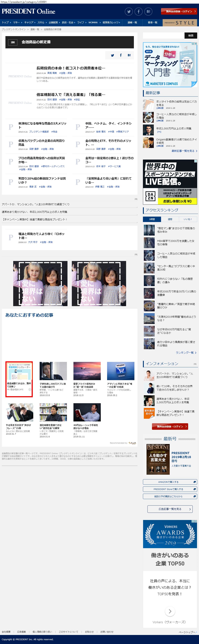Click the 検索 search button

click(x=191, y=36)
